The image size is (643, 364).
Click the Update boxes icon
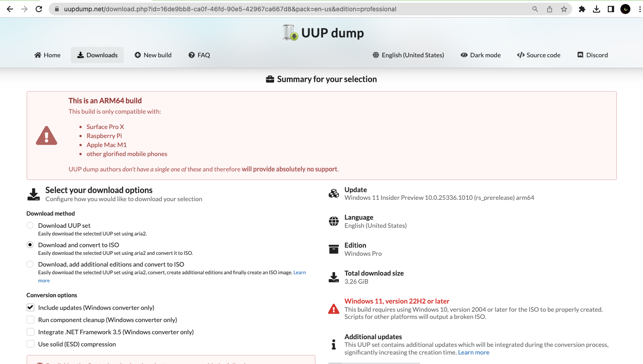(x=333, y=194)
